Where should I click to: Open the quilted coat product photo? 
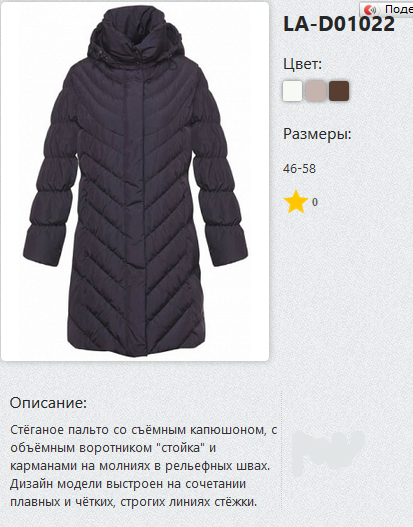135,181
